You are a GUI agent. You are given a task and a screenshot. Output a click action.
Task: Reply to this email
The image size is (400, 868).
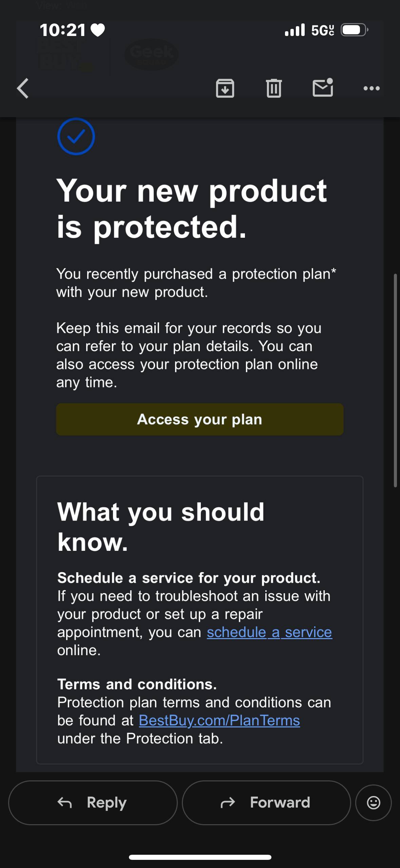[x=93, y=802]
